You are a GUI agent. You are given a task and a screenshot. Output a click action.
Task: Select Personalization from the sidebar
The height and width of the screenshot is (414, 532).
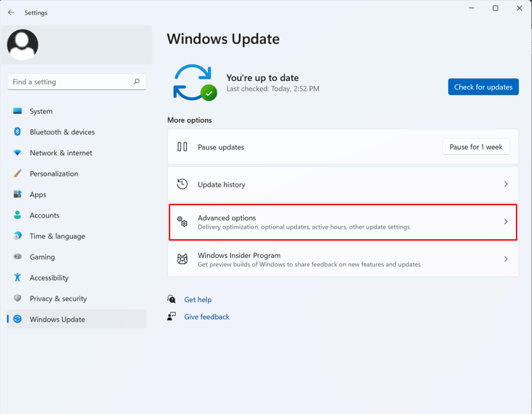point(54,173)
